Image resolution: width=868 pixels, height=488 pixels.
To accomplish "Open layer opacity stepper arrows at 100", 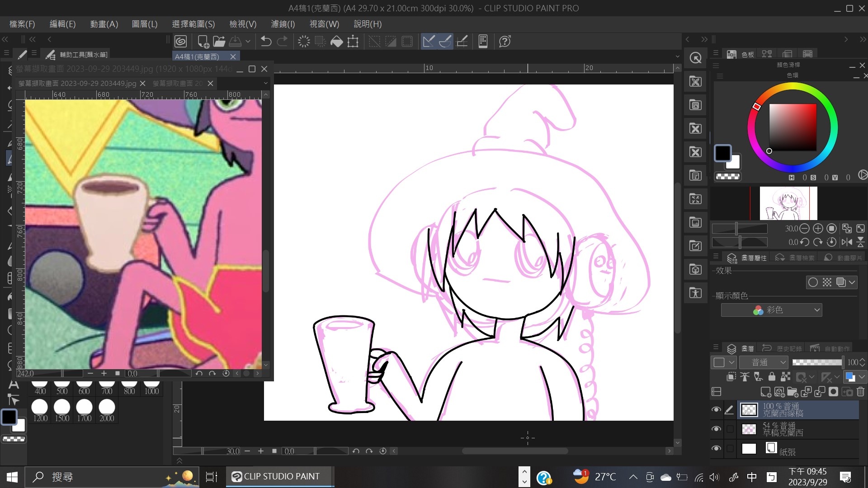I will point(863,362).
